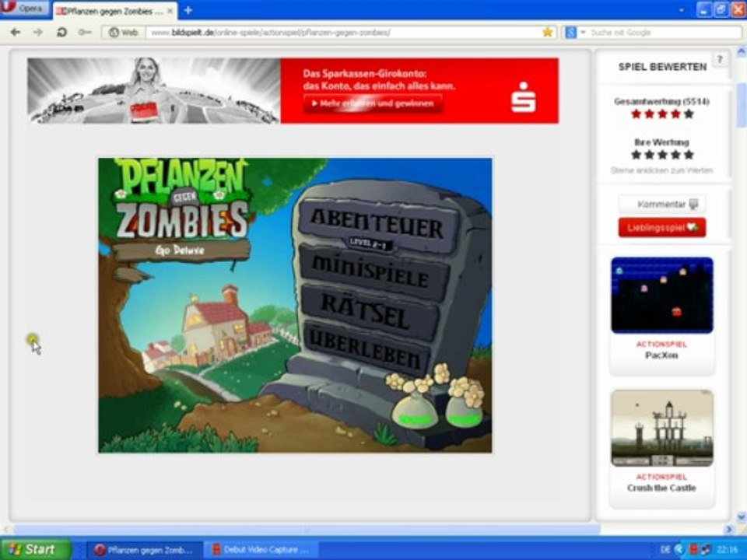Screen dimensions: 747x560
Task: Click the Crush the Castle title link
Action: (x=661, y=488)
